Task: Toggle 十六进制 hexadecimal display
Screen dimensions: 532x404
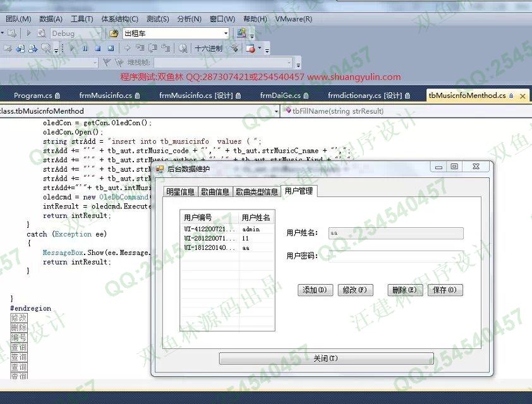Action: 209,49
